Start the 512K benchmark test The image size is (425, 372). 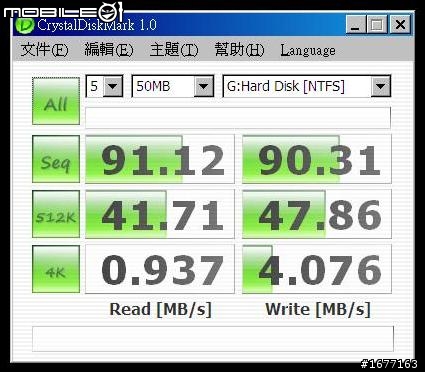click(56, 214)
